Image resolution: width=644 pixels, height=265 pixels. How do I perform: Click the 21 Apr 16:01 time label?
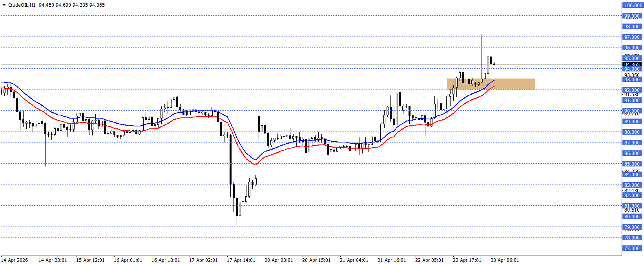(x=392, y=260)
